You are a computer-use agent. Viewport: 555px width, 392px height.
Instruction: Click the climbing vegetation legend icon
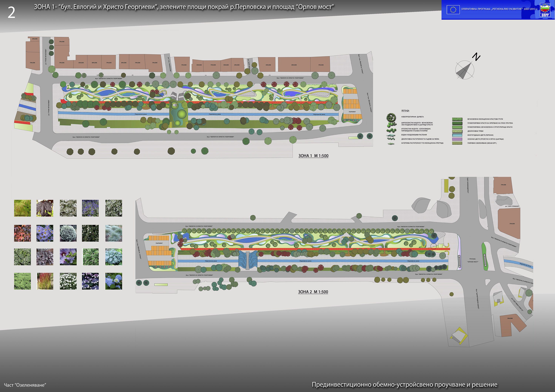[391, 143]
